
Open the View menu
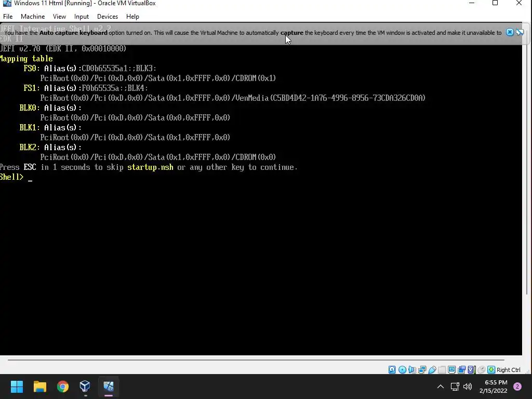[x=59, y=16]
